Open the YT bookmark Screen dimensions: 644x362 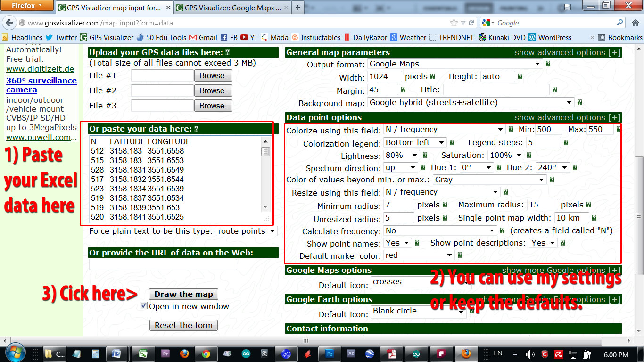pyautogui.click(x=249, y=37)
